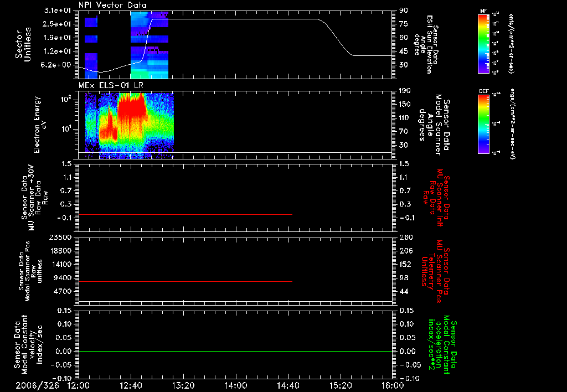567x392 pixels.
Task: Select the green 'Model Constant acceleration' axis title
Action: point(443,345)
